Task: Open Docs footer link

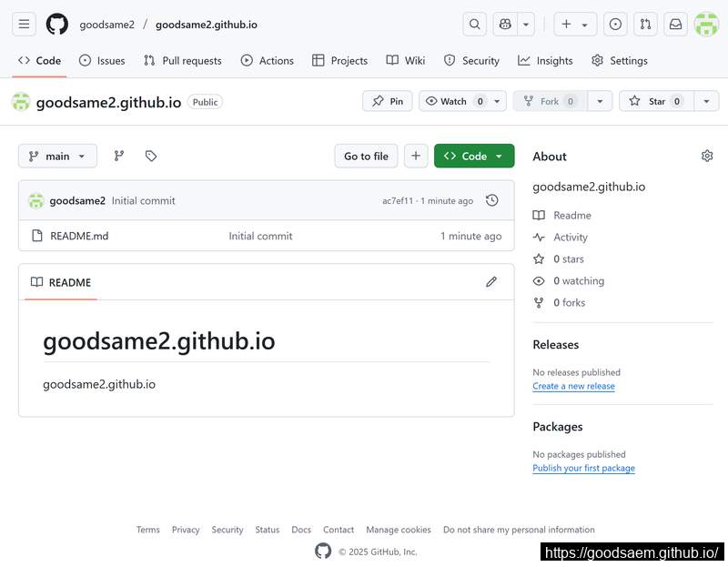Action: click(301, 530)
